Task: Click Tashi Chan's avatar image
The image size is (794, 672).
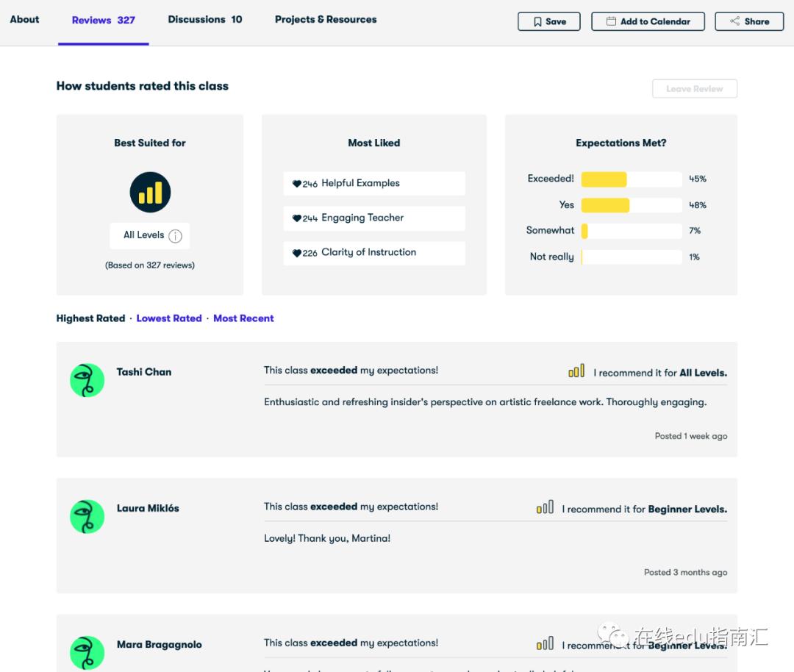Action: [87, 380]
